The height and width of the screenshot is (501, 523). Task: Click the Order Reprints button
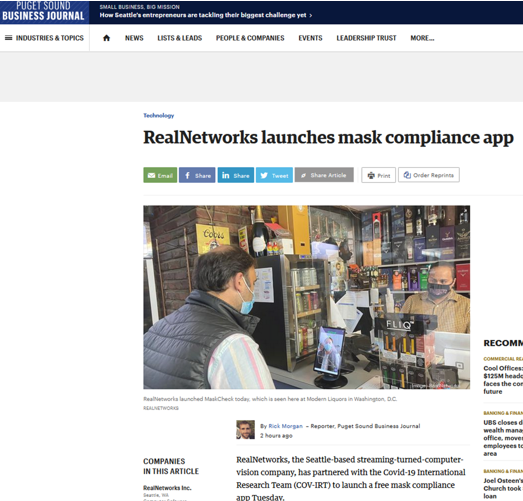click(x=429, y=175)
